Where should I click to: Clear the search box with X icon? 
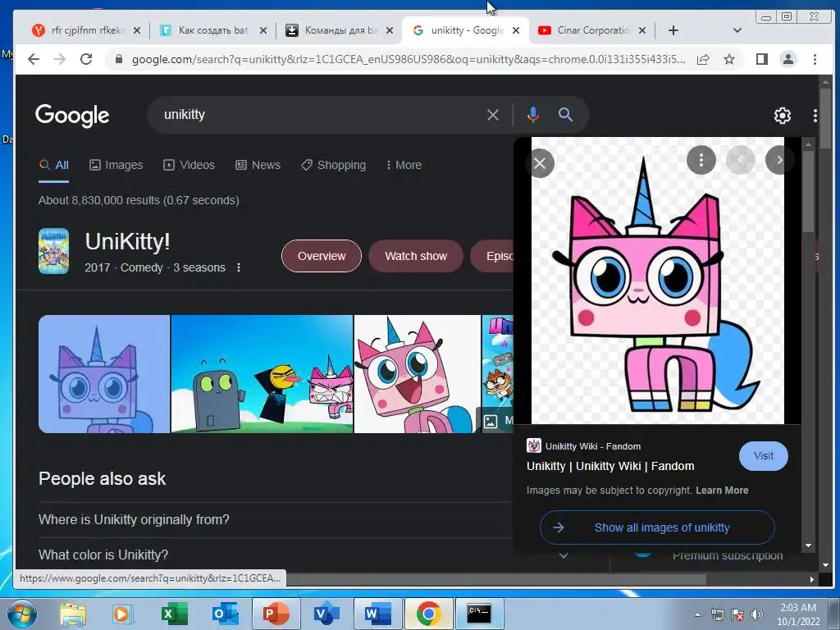click(493, 115)
